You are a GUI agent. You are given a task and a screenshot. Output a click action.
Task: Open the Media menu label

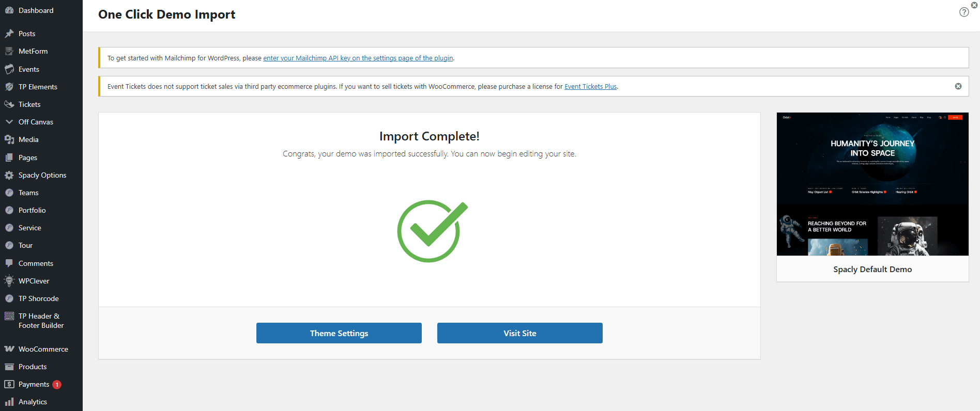point(28,139)
